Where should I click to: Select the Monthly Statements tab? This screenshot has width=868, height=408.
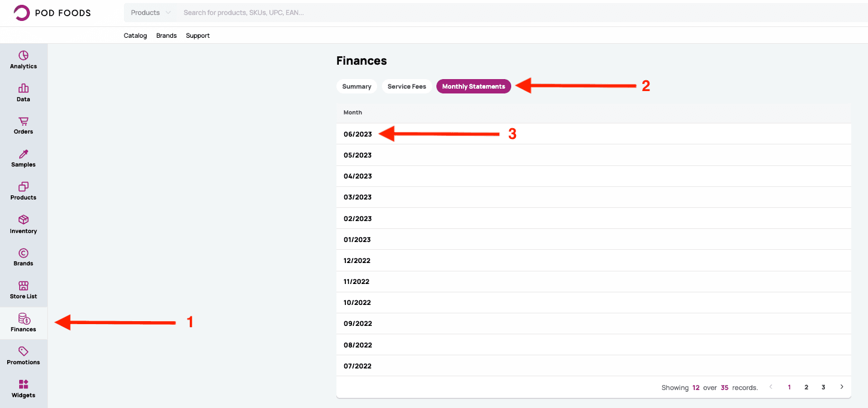click(474, 86)
